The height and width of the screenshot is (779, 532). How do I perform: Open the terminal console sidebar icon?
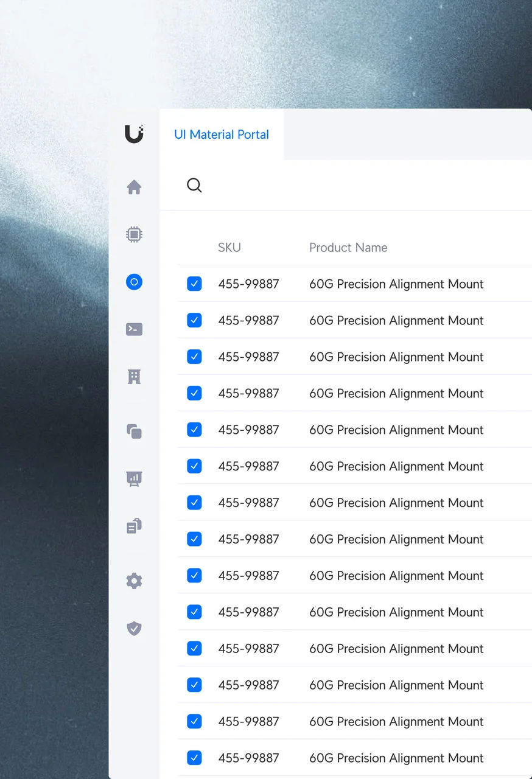coord(134,329)
